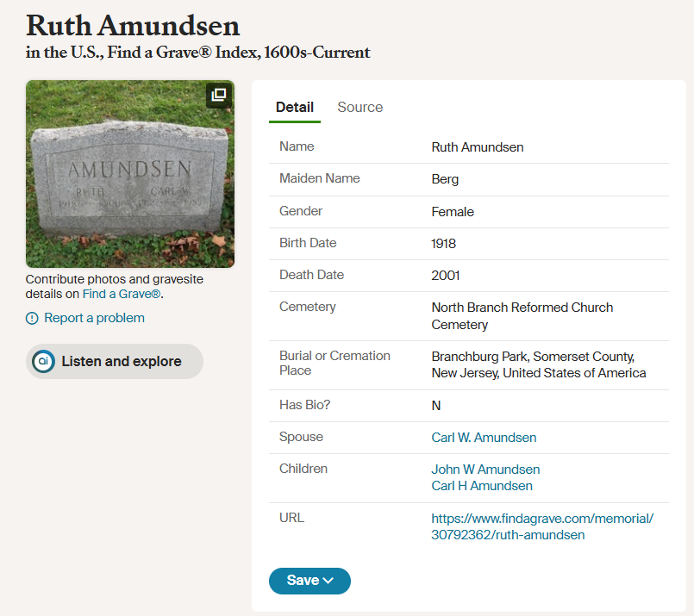Click the circled exclamation icon beside Report a problem
The width and height of the screenshot is (694, 616).
click(x=32, y=318)
